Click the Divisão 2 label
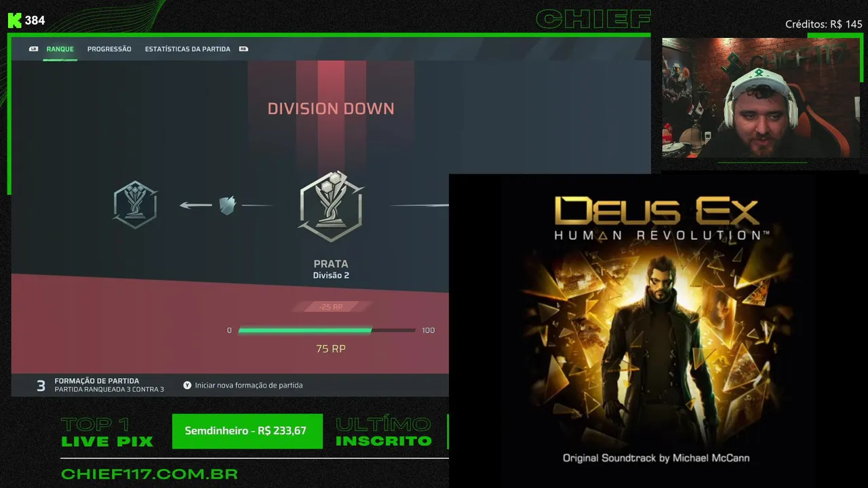The image size is (868, 488). pos(331,275)
